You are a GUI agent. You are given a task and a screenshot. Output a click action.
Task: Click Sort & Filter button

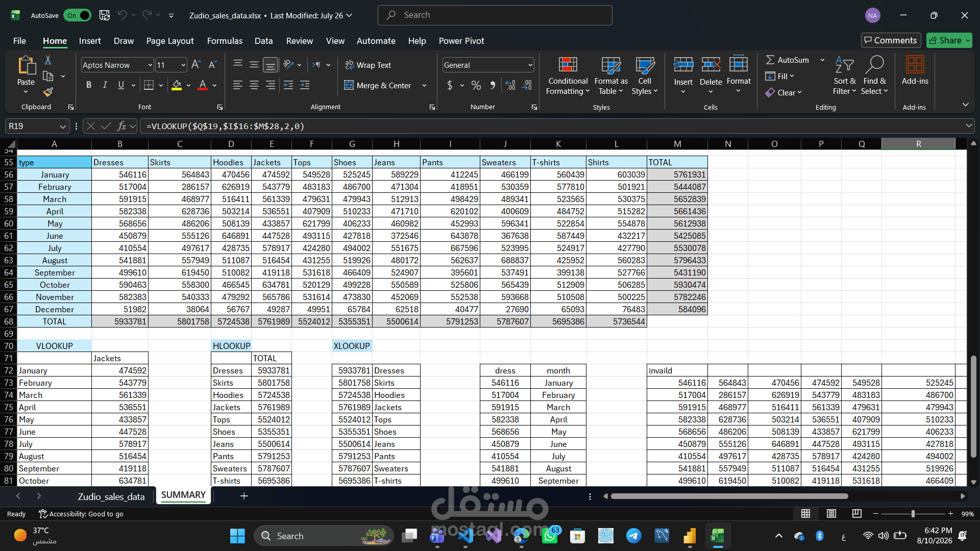[844, 76]
